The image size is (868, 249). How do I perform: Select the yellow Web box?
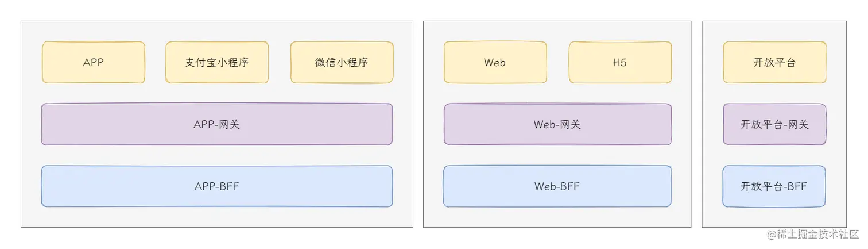tap(495, 62)
